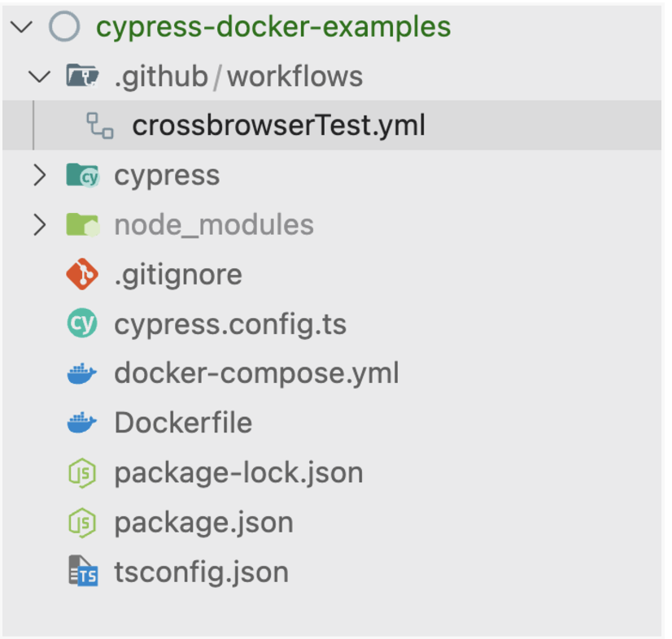Image resolution: width=672 pixels, height=639 pixels.
Task: Open the package.json file
Action: tap(203, 522)
